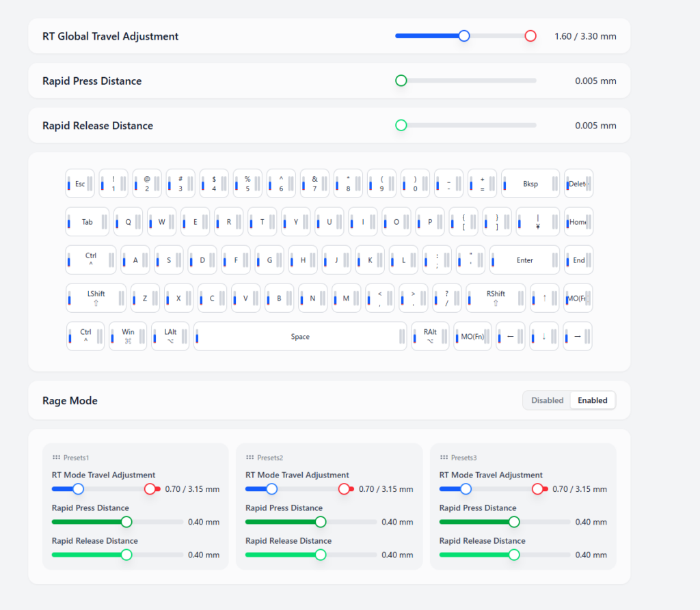Select the RShift key
Viewport: 700px width, 610px height.
(x=496, y=299)
